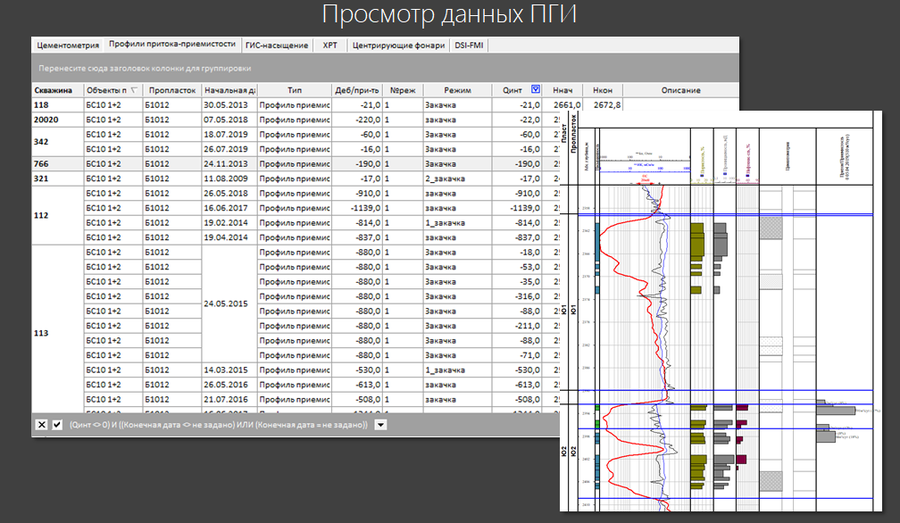This screenshot has width=900, height=523.
Task: Click the date cell 11.08.2009
Action: pyautogui.click(x=230, y=179)
